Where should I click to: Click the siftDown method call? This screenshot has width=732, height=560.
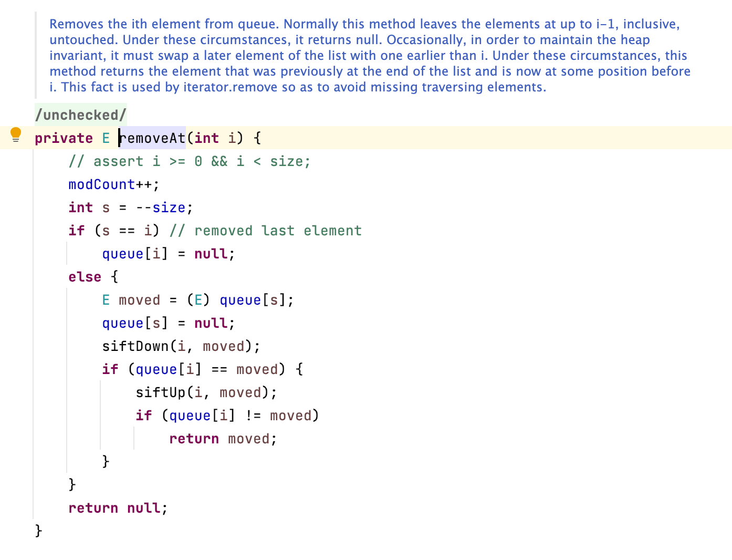point(135,346)
